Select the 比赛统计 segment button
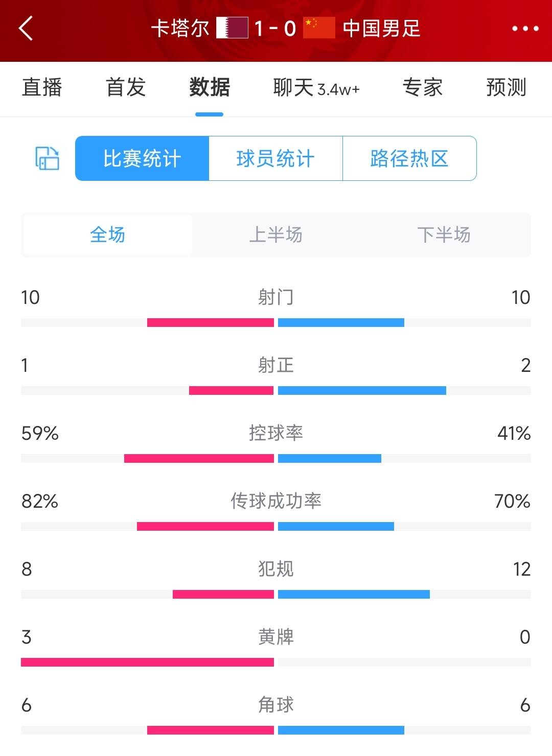The width and height of the screenshot is (552, 756). pos(142,158)
